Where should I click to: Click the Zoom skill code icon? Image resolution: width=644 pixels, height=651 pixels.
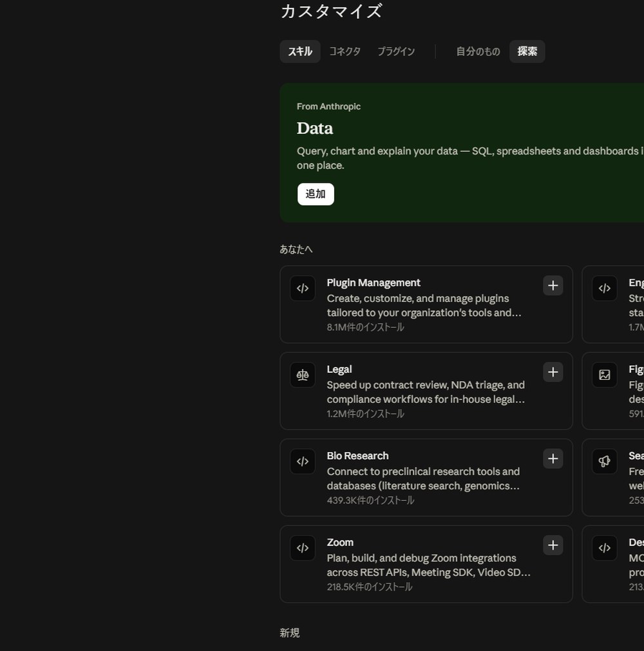click(303, 548)
